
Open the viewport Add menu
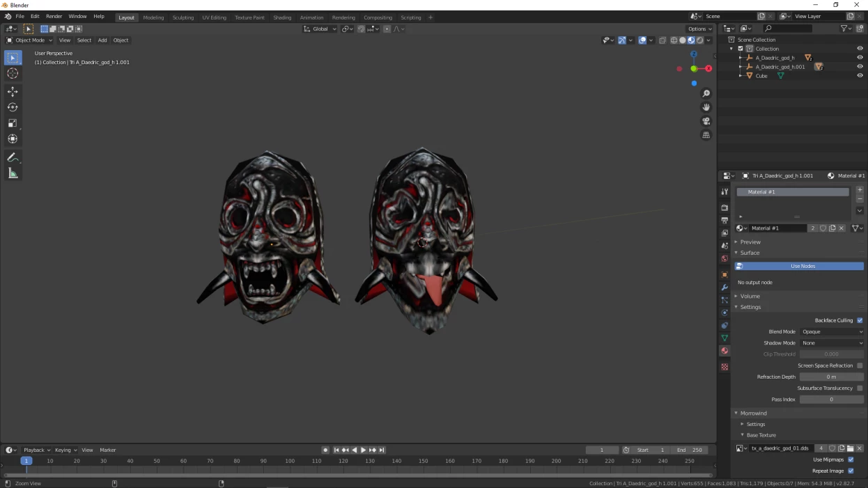102,40
